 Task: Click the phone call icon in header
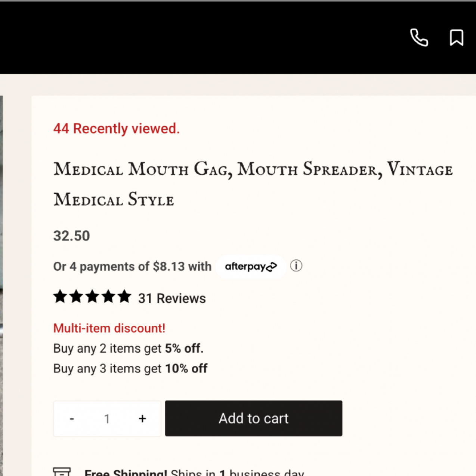coord(419,37)
